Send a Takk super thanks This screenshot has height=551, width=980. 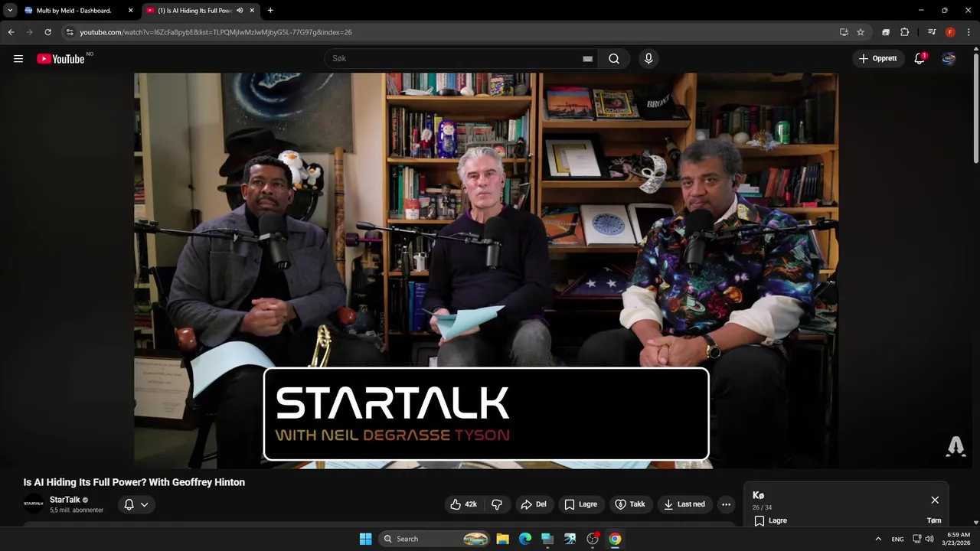point(630,504)
